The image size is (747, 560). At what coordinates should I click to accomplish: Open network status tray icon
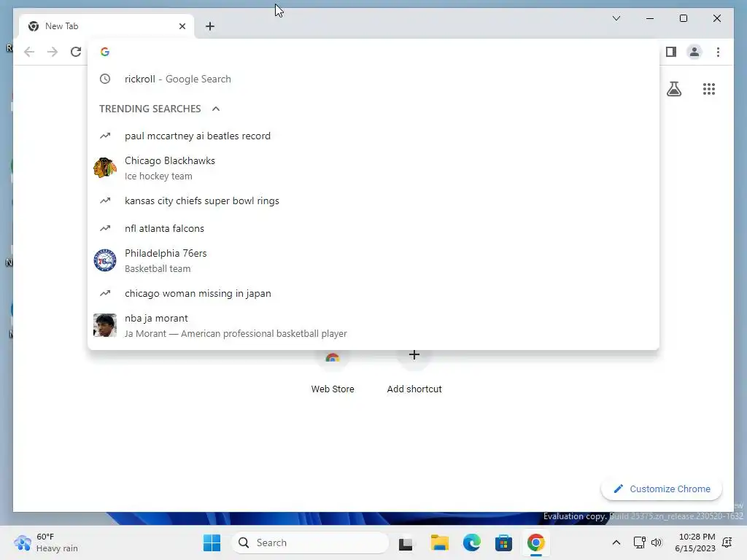(639, 542)
